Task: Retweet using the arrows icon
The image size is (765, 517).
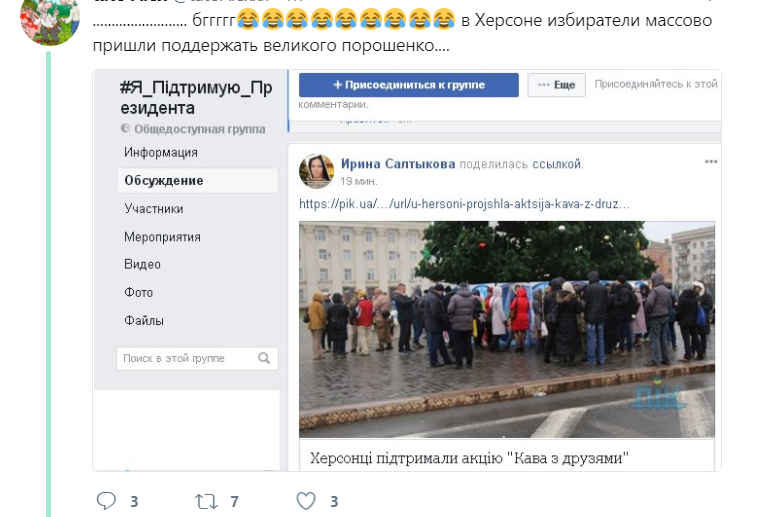Action: 206,501
